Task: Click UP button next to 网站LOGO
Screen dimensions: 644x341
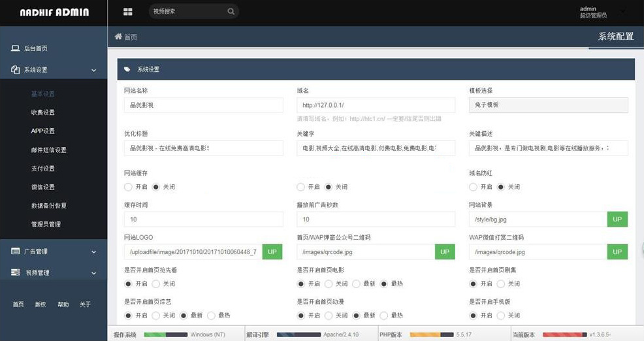Action: click(272, 252)
